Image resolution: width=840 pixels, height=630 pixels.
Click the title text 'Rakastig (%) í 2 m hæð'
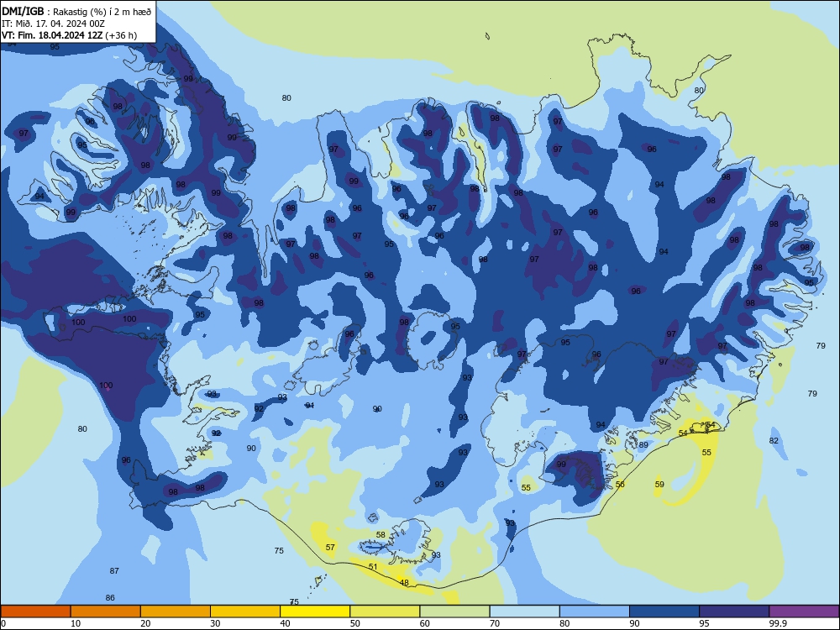[x=102, y=12]
